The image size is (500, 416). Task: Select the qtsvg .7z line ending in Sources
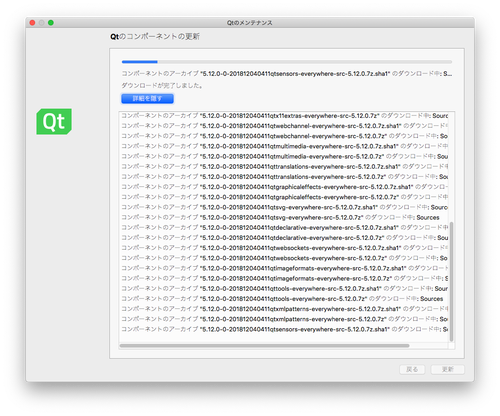280,217
